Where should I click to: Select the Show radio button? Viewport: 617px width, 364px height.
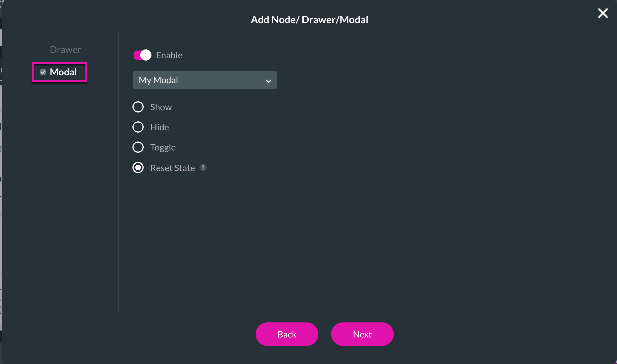click(x=138, y=107)
